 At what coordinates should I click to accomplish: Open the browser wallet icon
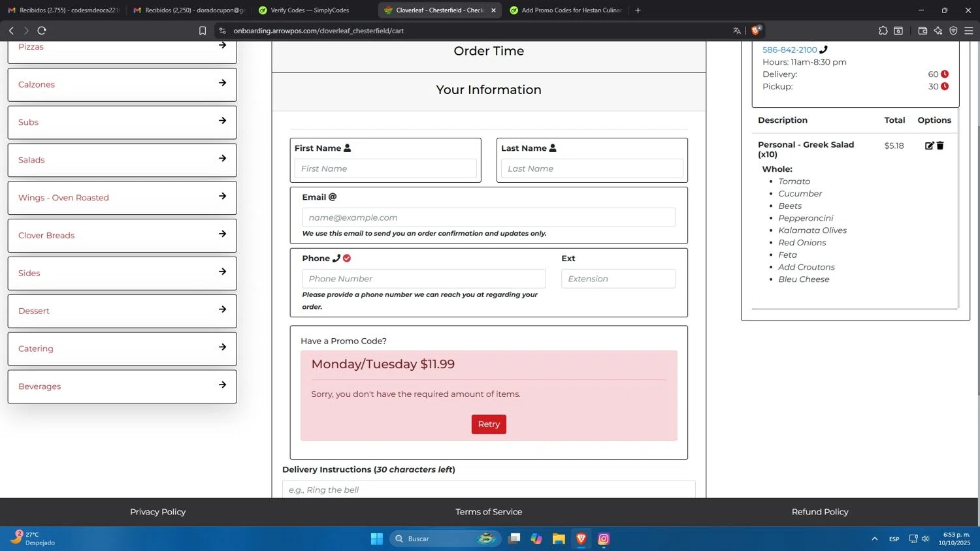pos(923,31)
